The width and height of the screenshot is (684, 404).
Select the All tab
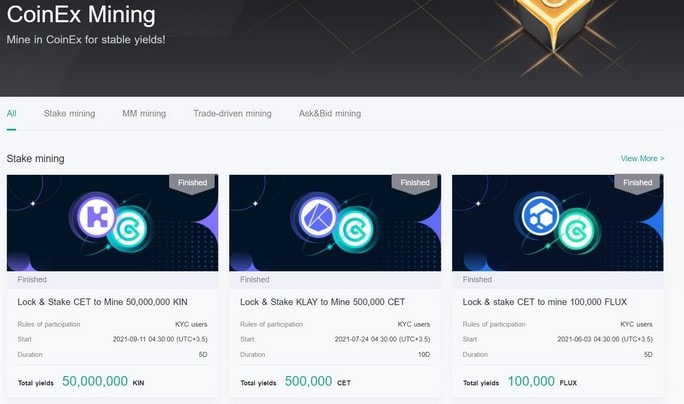point(11,113)
